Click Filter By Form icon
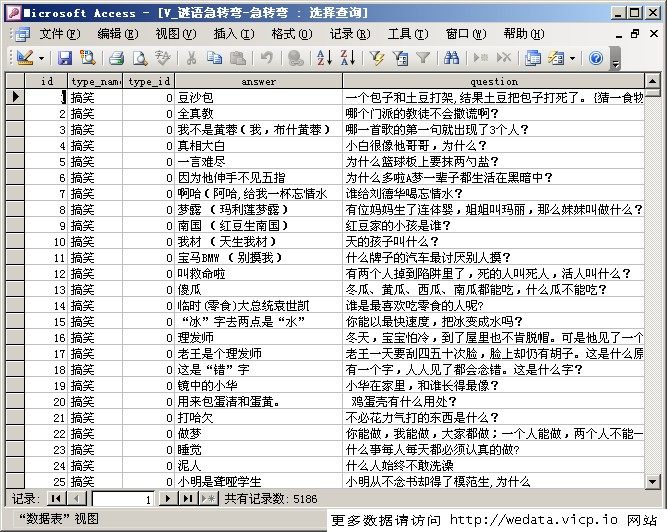The image size is (667, 532). 400,58
